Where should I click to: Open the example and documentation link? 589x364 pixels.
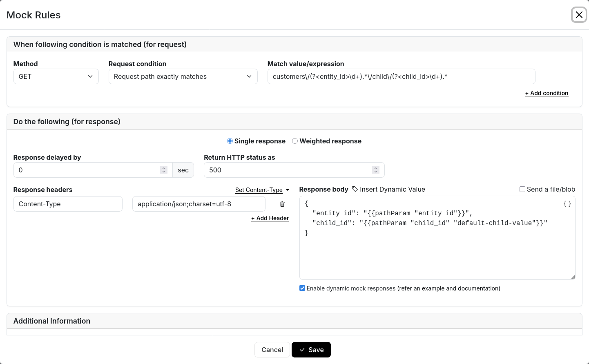pos(448,288)
